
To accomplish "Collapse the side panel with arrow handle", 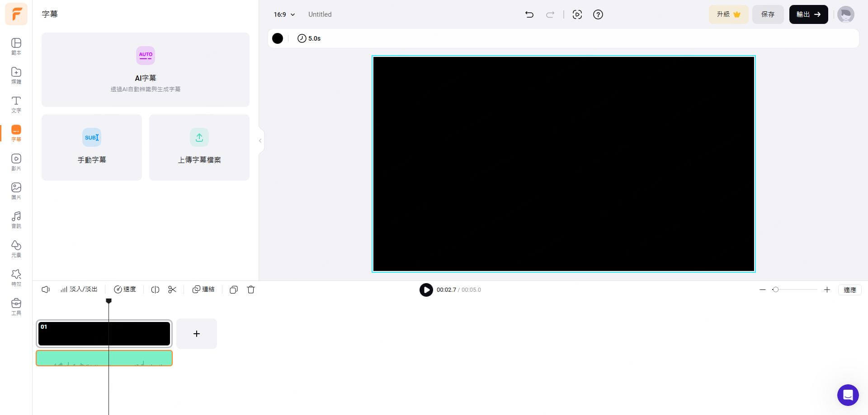I will click(260, 141).
